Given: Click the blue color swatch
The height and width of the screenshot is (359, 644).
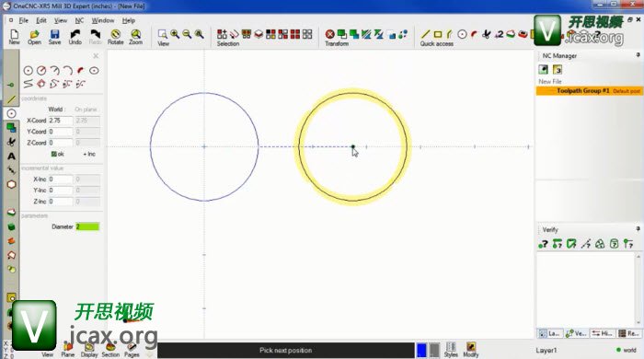Looking at the screenshot, I should coord(421,350).
